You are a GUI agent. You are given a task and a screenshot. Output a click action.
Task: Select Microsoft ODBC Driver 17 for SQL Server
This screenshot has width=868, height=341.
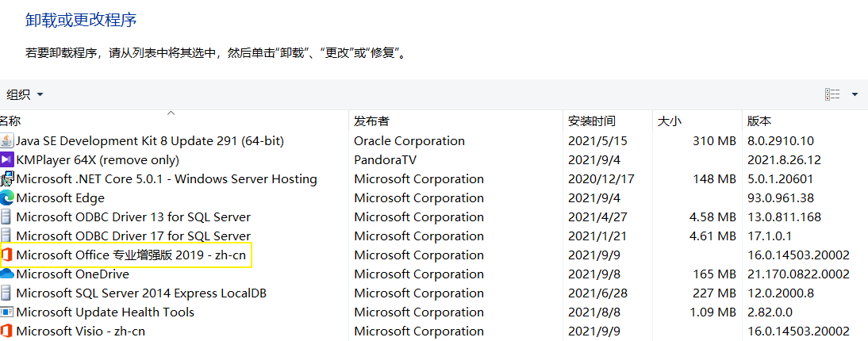133,236
